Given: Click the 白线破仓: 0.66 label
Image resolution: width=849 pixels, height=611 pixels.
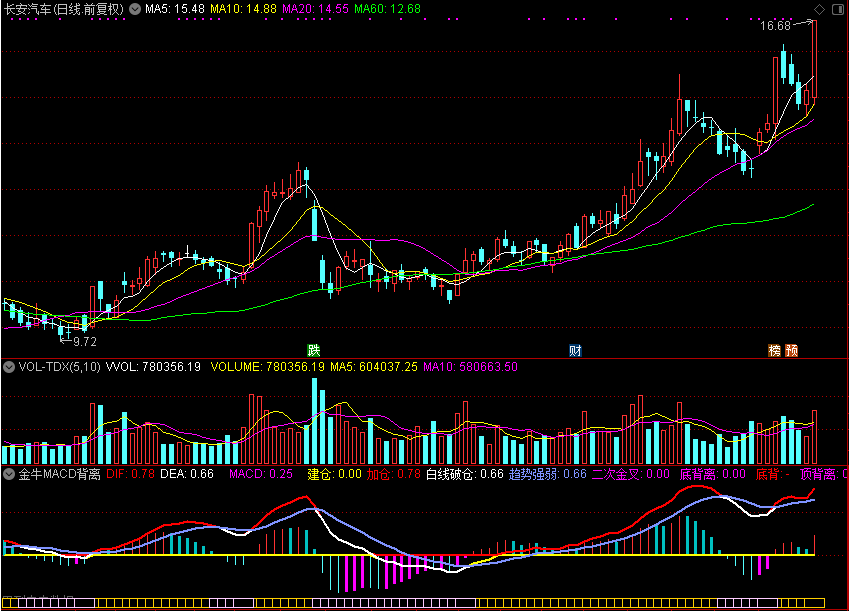Looking at the screenshot, I should pos(465,474).
